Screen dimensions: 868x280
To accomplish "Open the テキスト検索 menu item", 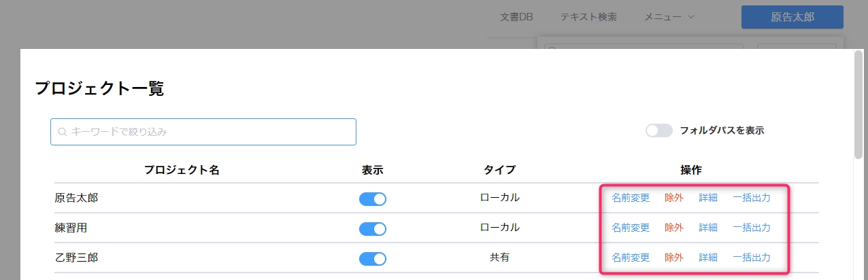I will [588, 17].
